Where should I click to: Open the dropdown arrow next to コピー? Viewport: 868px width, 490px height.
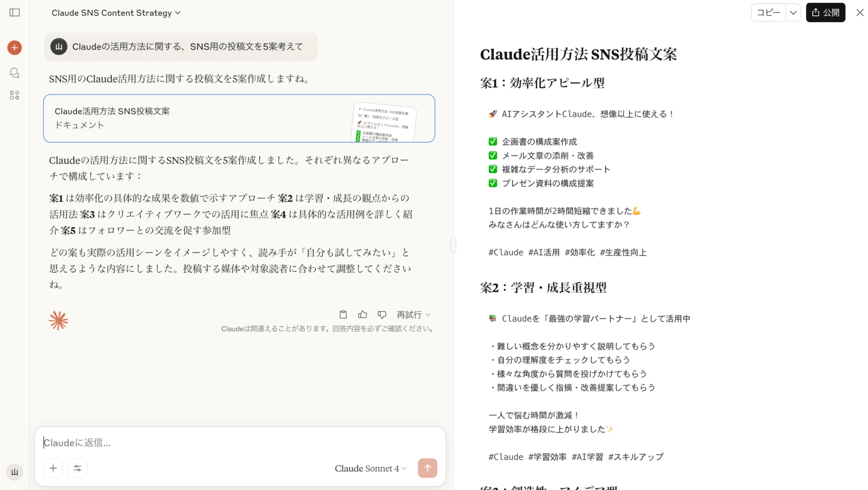(x=793, y=13)
